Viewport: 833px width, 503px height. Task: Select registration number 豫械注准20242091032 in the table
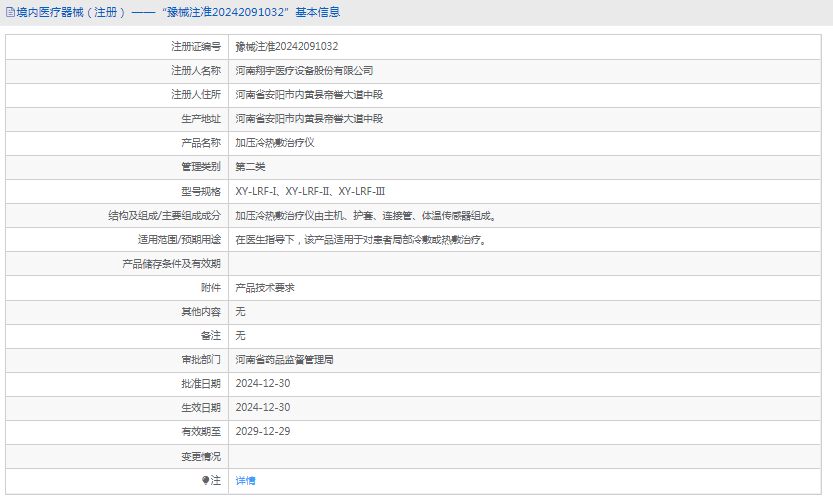(287, 47)
